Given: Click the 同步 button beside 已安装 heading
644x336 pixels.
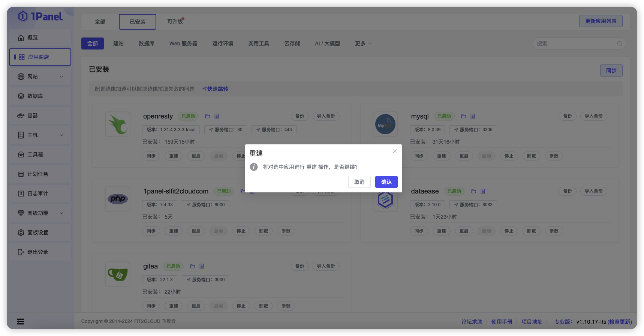Looking at the screenshot, I should pyautogui.click(x=611, y=70).
